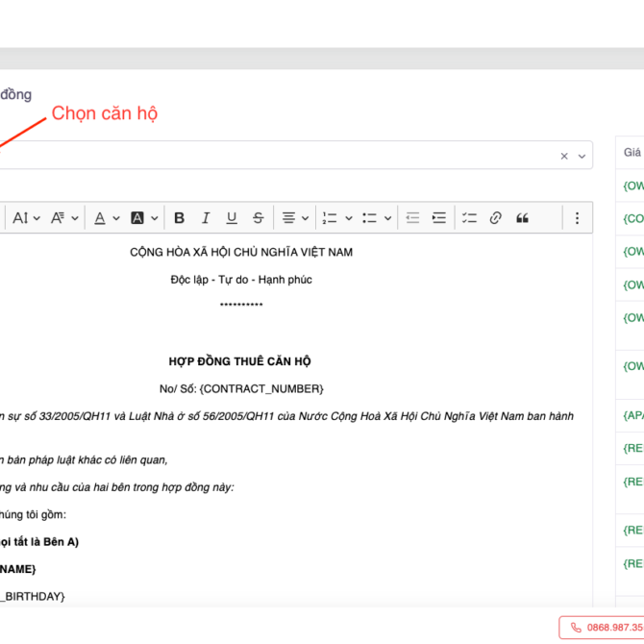Increase indent of paragraph

438,218
